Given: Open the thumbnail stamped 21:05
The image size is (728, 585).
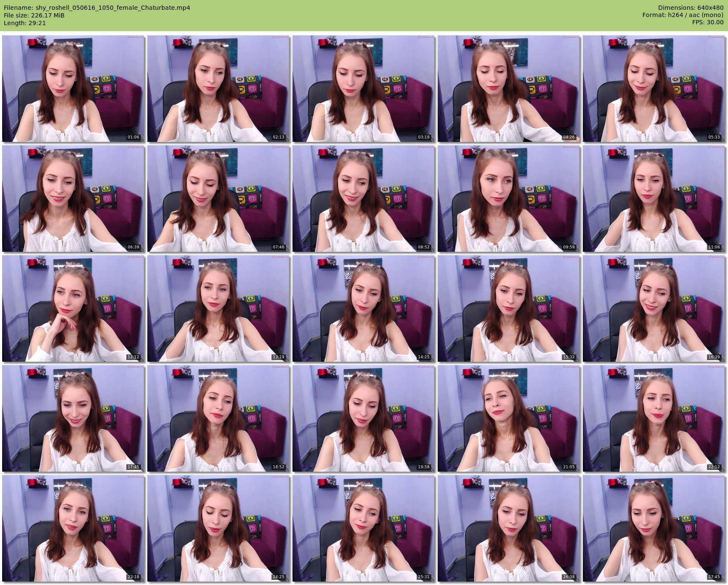Looking at the screenshot, I should click(x=509, y=418).
